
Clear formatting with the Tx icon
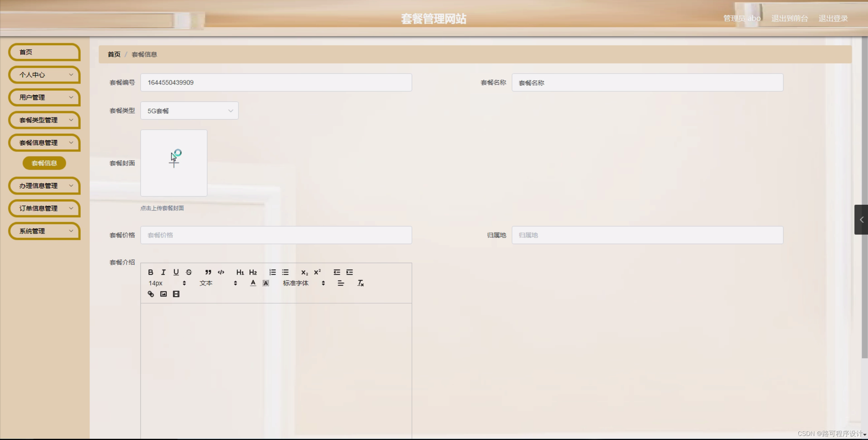click(360, 283)
